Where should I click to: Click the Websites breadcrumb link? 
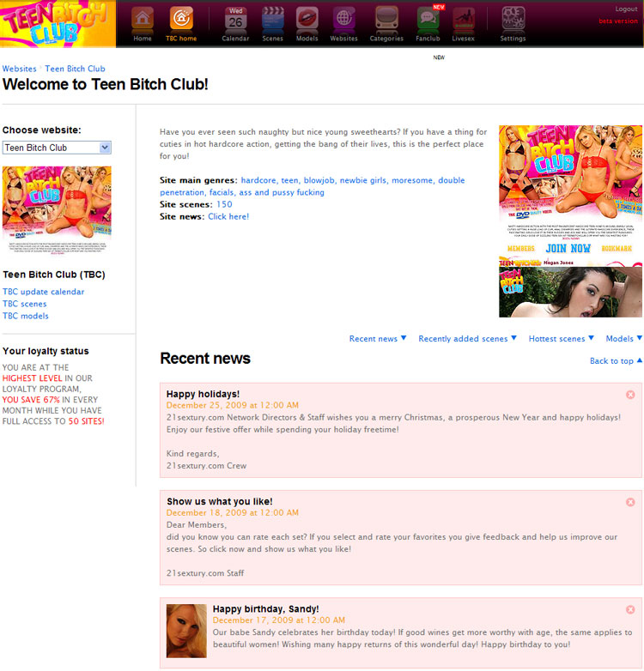19,69
